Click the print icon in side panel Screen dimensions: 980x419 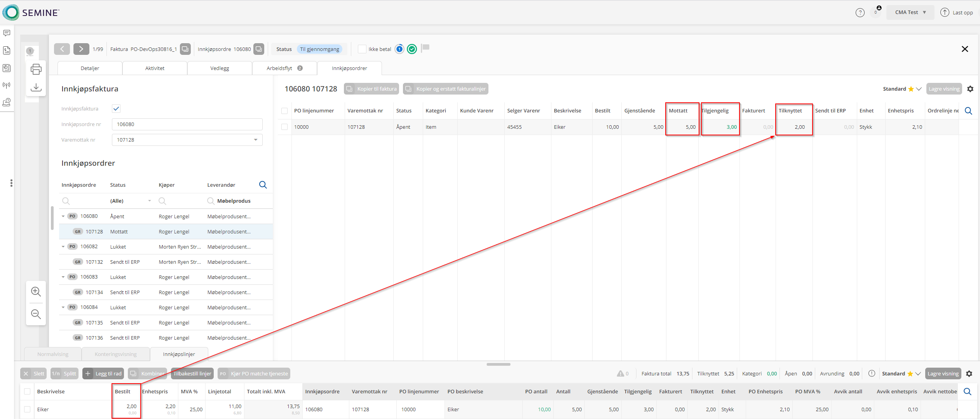coord(36,69)
